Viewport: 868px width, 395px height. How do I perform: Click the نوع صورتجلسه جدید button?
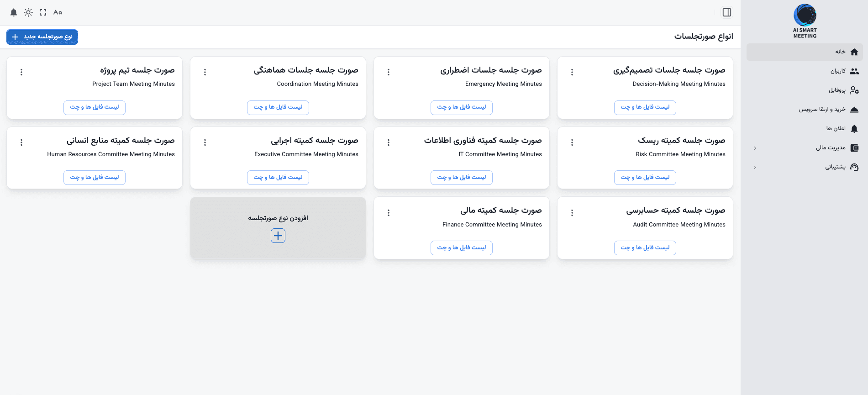pyautogui.click(x=42, y=37)
